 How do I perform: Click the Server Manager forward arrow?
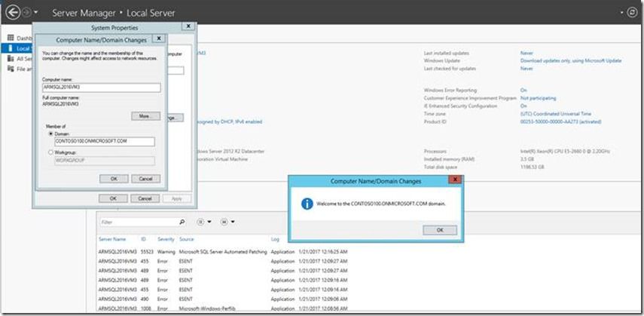(x=26, y=13)
